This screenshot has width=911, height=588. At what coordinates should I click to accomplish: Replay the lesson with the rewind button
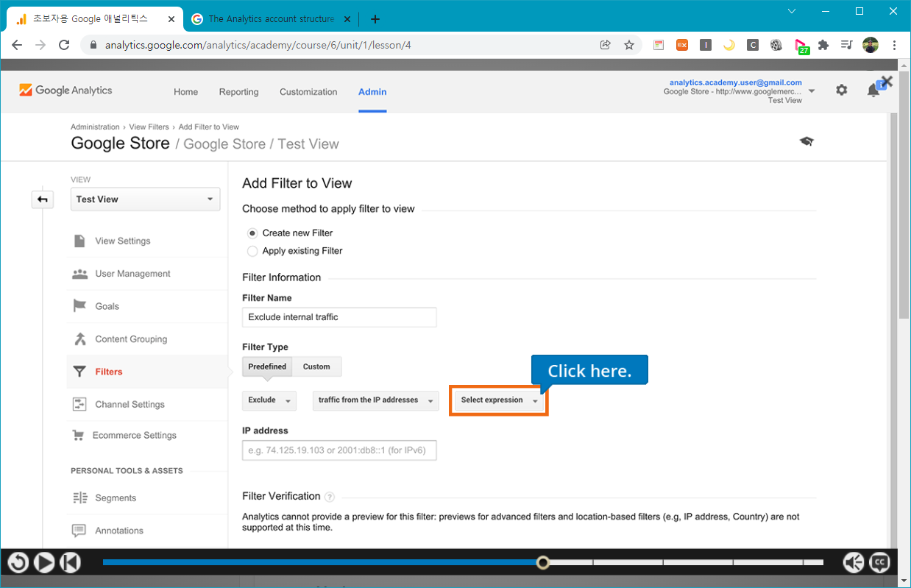pos(18,563)
